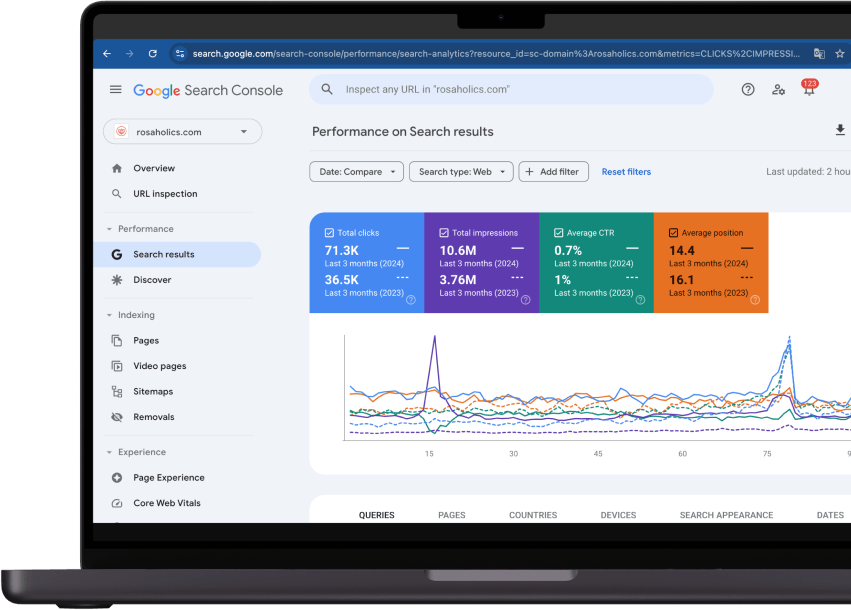Go to URL inspection page
This screenshot has height=610, width=851.
point(166,194)
